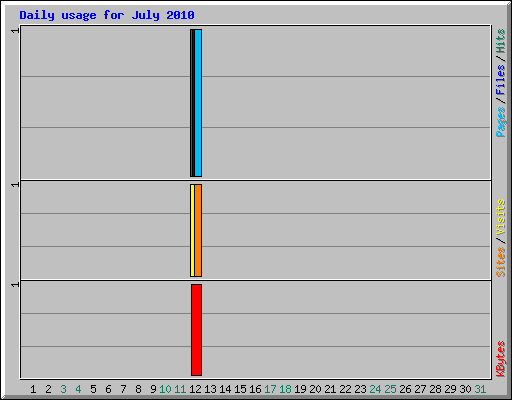Click the 'Visits' legend label

pyautogui.click(x=500, y=217)
